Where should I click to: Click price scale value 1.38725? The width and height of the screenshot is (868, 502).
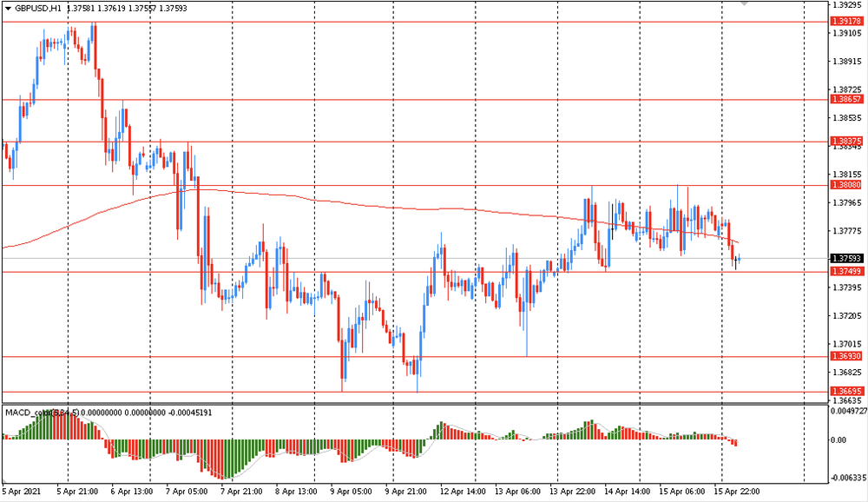click(847, 89)
